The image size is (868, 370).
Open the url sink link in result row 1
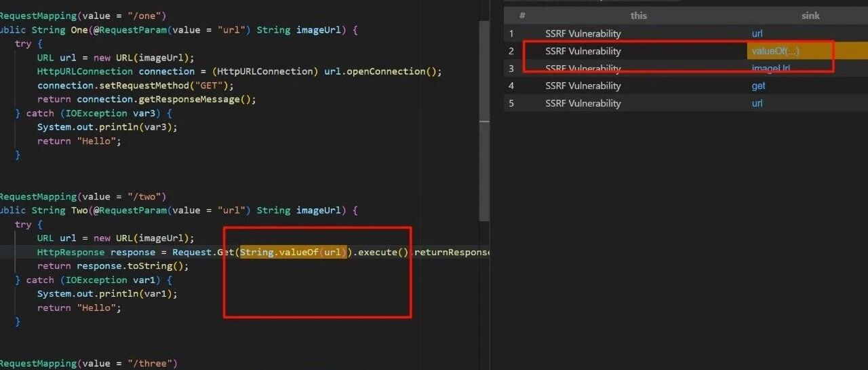click(x=757, y=33)
